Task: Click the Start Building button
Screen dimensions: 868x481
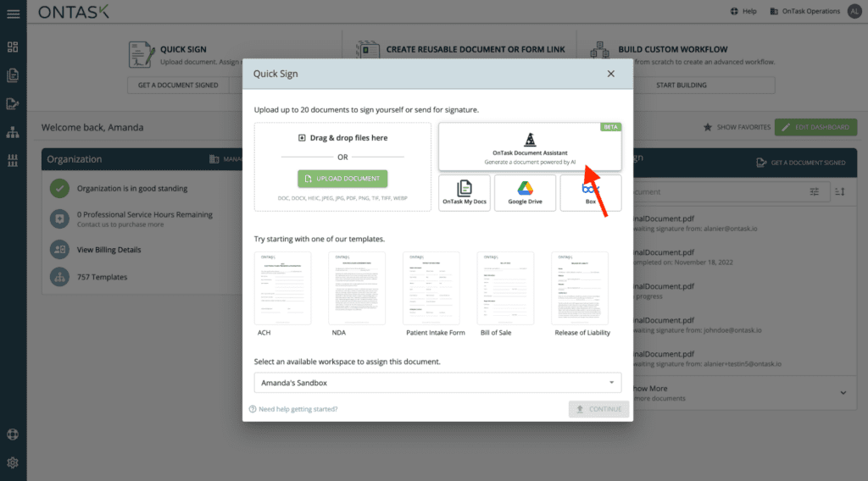Action: point(681,86)
